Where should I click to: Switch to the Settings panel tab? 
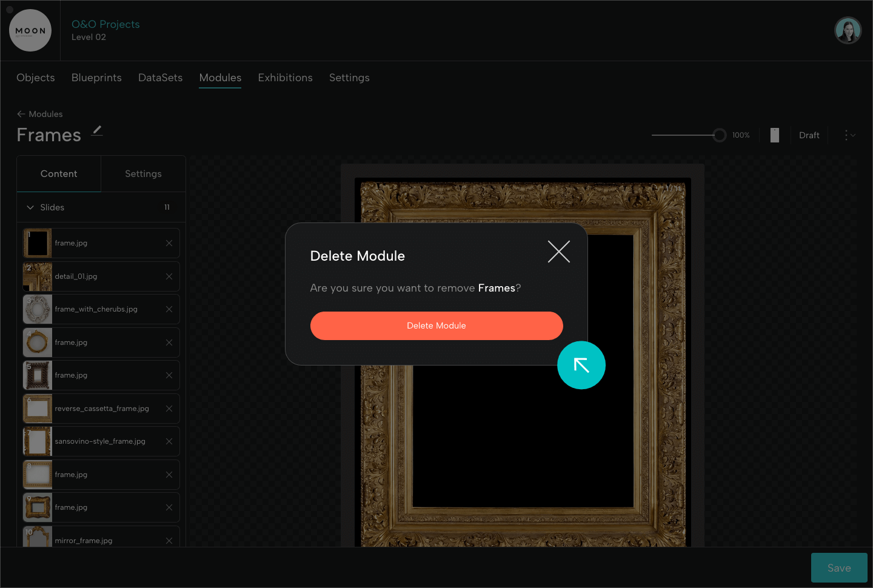[143, 174]
